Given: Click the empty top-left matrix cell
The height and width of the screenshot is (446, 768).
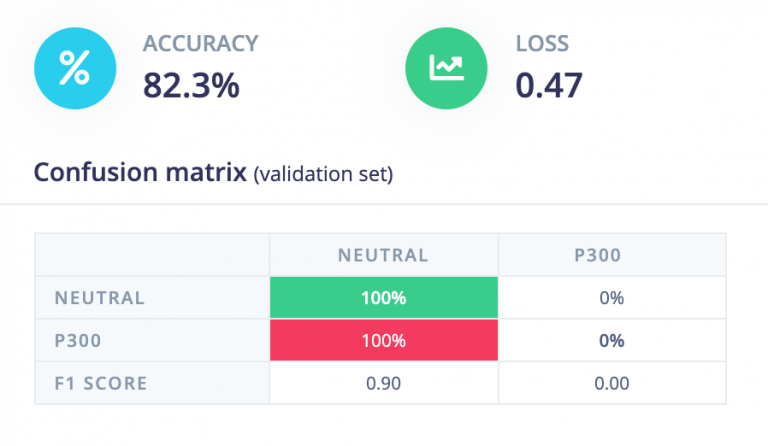Looking at the screenshot, I should 152,255.
